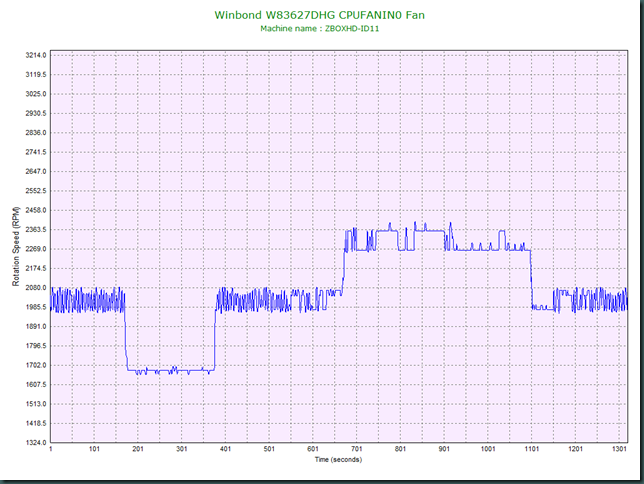This screenshot has height=484, width=644.
Task: Click the 2552.5 y-axis value
Action: click(x=36, y=191)
